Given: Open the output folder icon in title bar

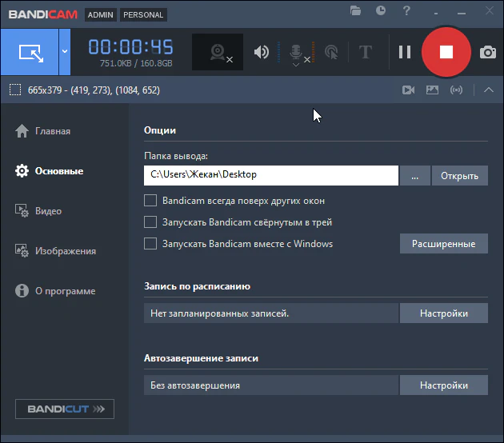Looking at the screenshot, I should (x=356, y=10).
